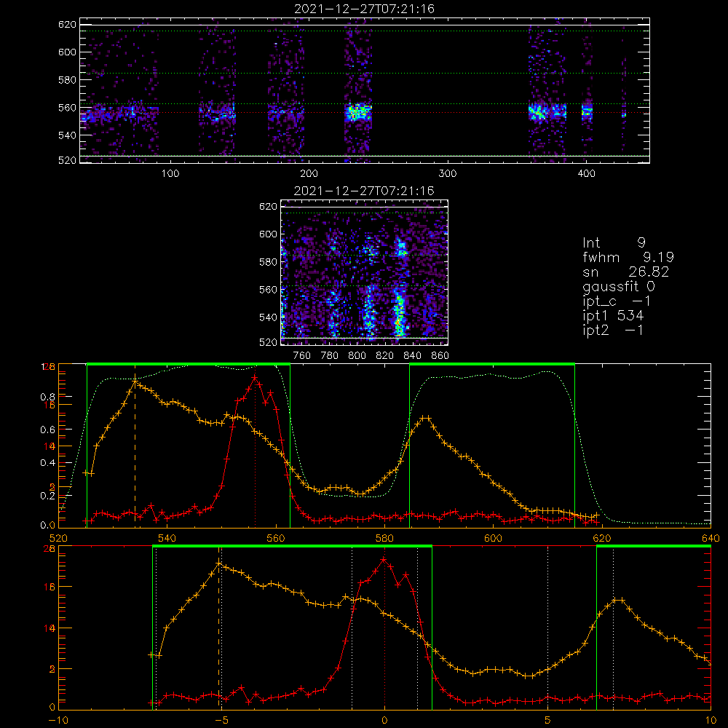This screenshot has height=728, width=728.
Task: Click the orange curve peak near 588 in profile plot
Action: coord(425,419)
